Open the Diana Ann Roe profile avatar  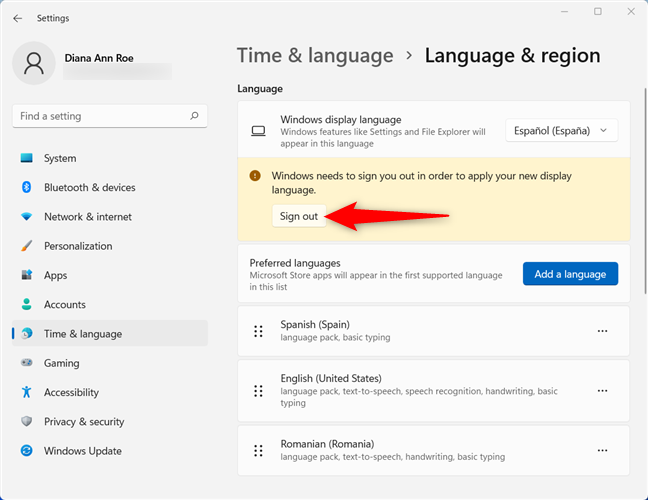(34, 63)
